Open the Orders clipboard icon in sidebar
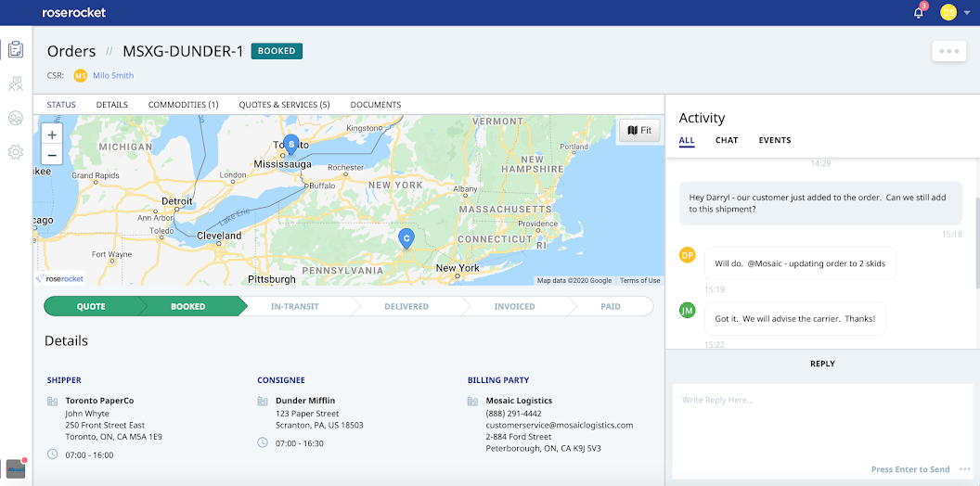The image size is (980, 486). click(x=16, y=49)
